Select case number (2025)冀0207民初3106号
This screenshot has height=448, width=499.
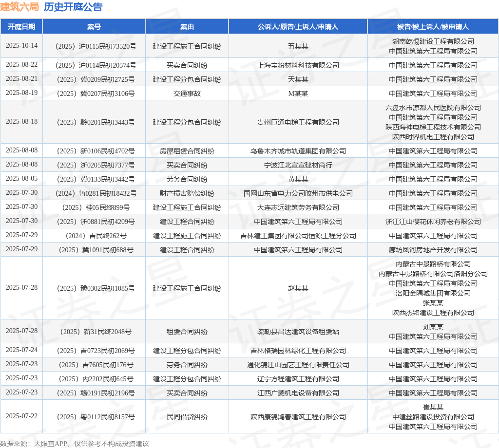coord(96,93)
